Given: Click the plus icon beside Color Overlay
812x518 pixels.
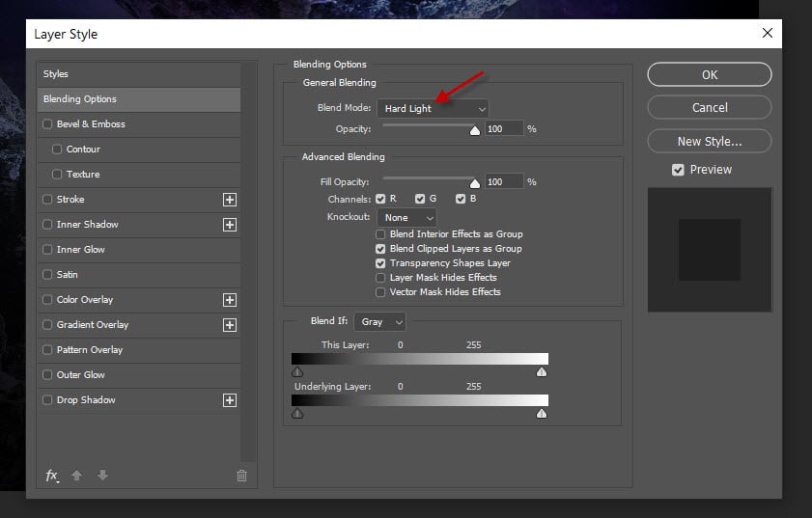Looking at the screenshot, I should (x=230, y=300).
